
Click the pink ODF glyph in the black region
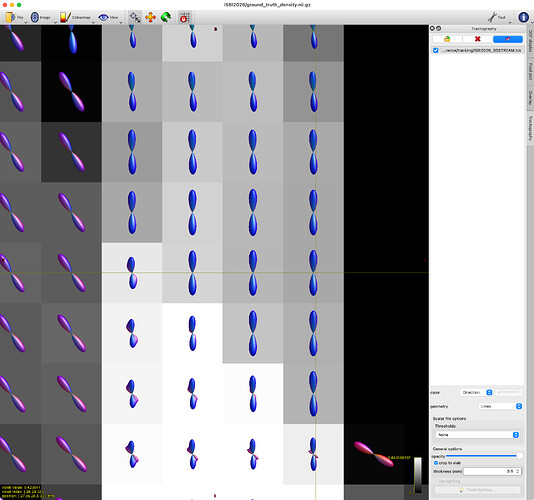point(373,454)
